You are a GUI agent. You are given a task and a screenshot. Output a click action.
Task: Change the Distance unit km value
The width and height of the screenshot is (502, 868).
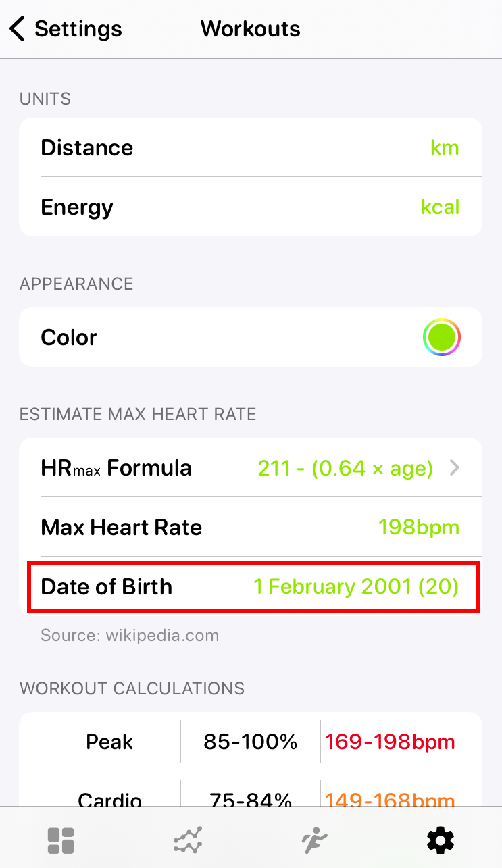(x=445, y=147)
